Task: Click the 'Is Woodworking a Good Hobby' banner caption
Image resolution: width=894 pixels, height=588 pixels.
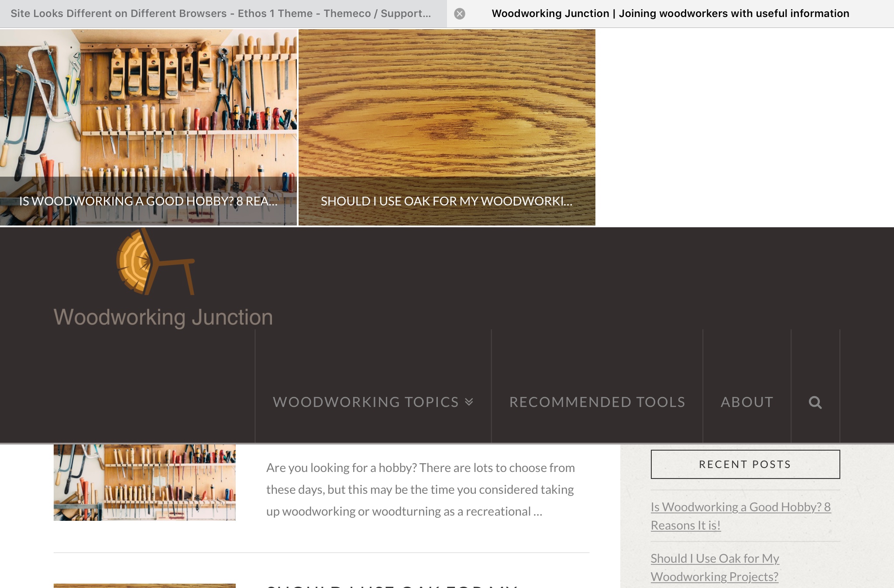Action: coord(148,201)
